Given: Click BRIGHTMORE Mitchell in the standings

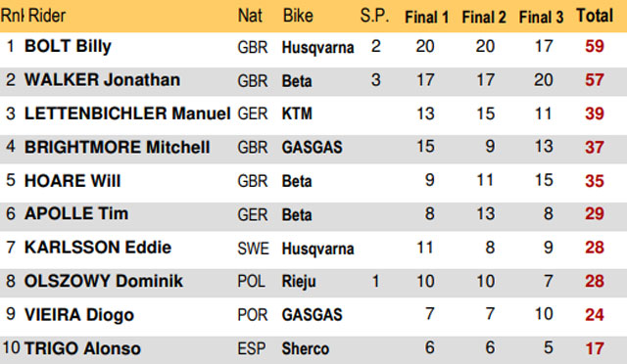Looking at the screenshot, I should 118,147.
